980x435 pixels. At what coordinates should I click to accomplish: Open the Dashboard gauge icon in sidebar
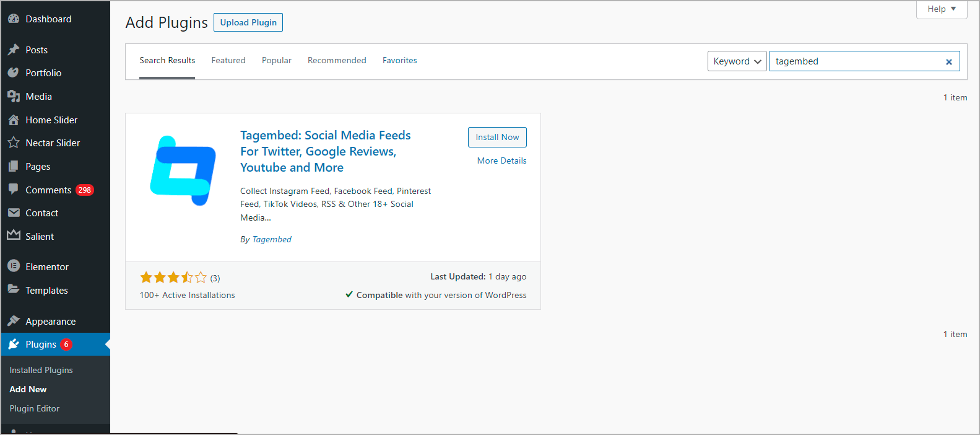14,19
